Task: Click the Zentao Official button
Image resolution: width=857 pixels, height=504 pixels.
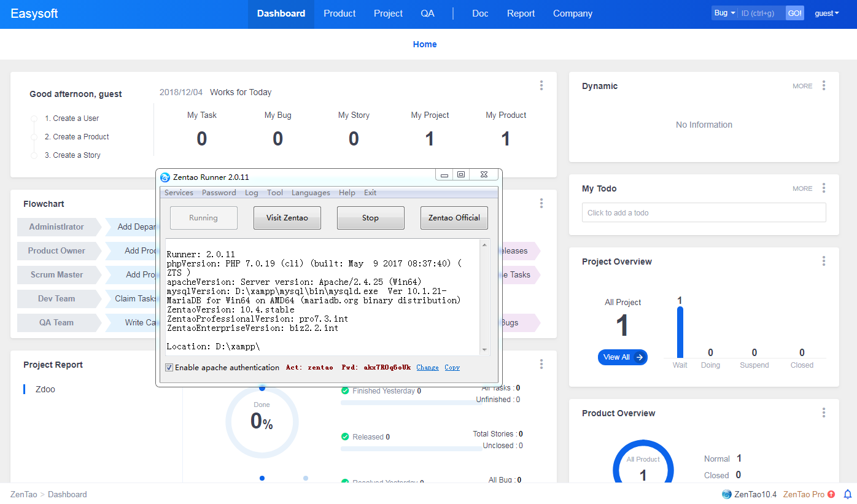Action: [454, 218]
